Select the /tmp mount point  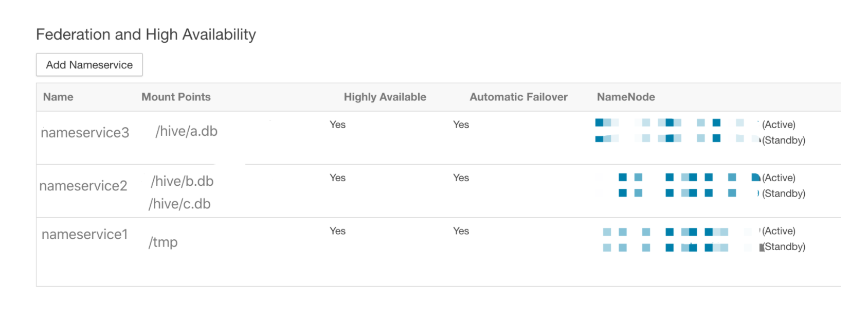click(163, 242)
